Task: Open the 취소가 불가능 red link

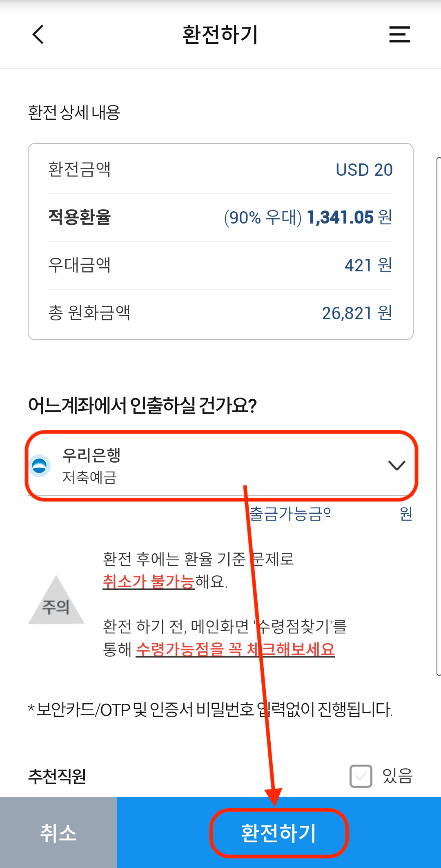Action: coord(149,581)
